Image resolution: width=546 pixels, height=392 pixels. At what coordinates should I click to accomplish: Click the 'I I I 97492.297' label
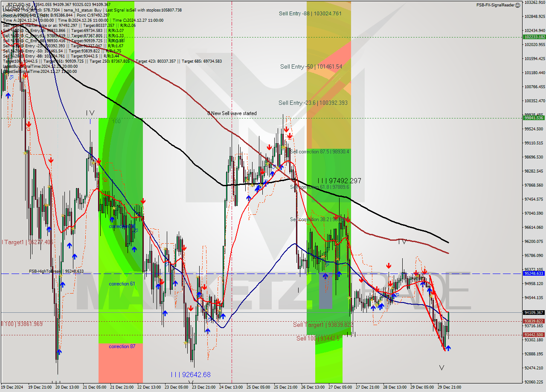click(x=339, y=181)
